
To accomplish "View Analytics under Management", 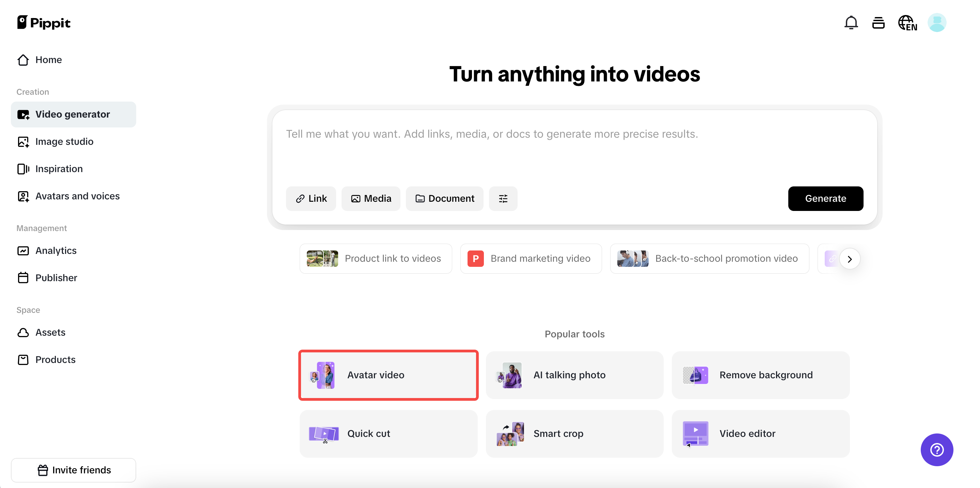I will coord(56,250).
